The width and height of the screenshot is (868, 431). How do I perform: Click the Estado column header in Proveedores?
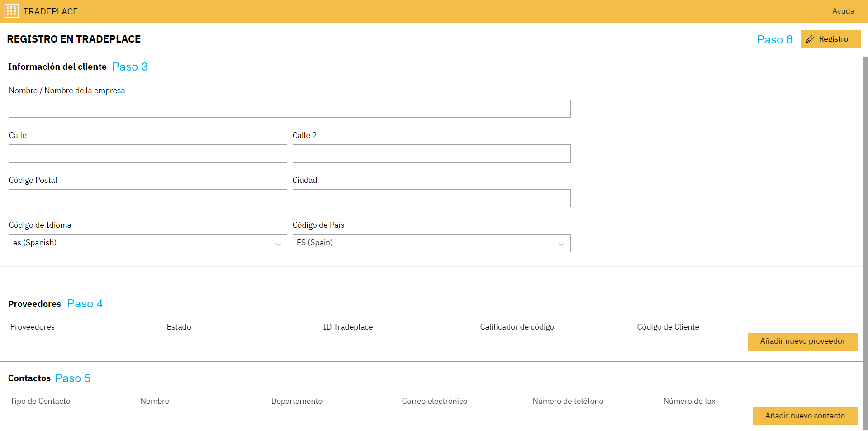[179, 327]
